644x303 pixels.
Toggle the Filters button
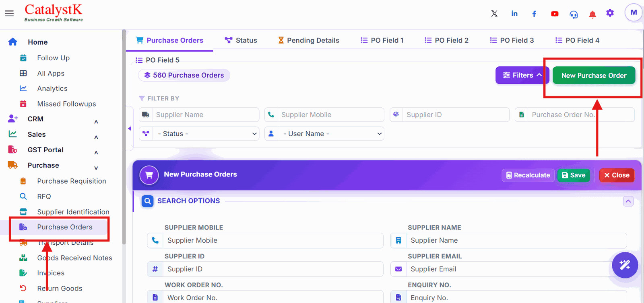tap(522, 75)
